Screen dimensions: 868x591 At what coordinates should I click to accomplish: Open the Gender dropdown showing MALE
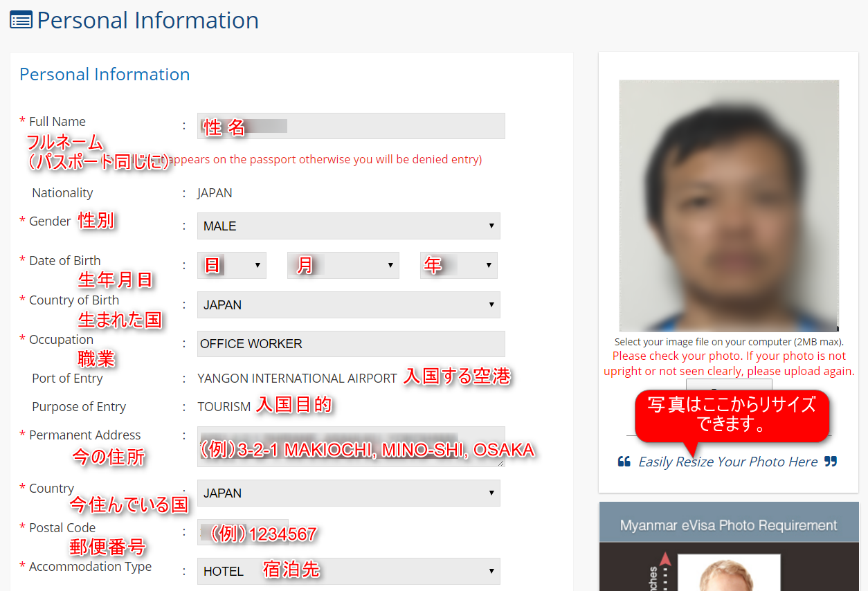pos(348,226)
